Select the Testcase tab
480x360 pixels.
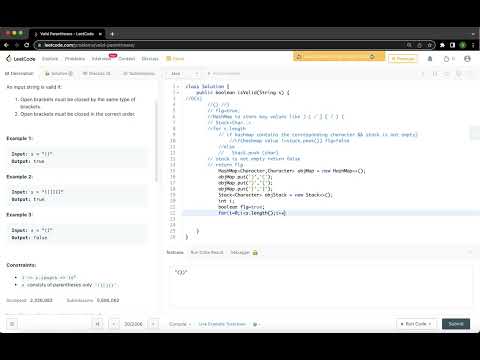coord(175,252)
